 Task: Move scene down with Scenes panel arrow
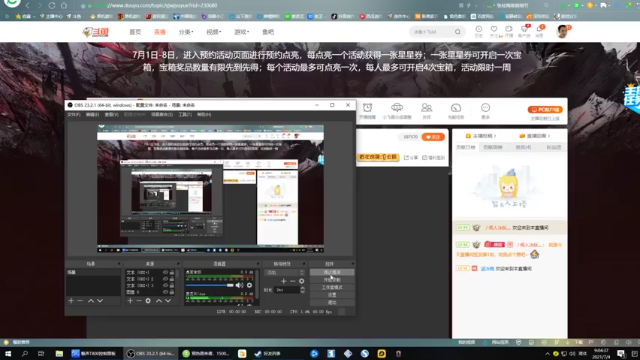[x=100, y=301]
